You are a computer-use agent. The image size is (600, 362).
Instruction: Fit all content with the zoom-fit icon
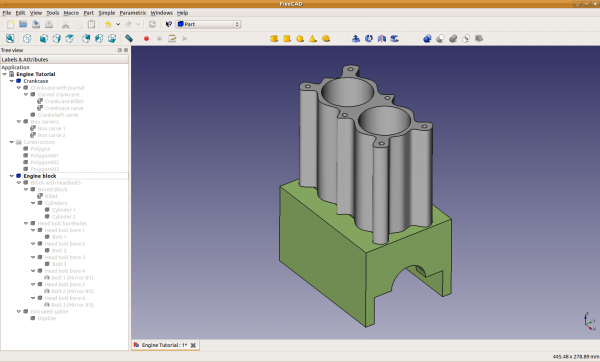click(x=10, y=38)
